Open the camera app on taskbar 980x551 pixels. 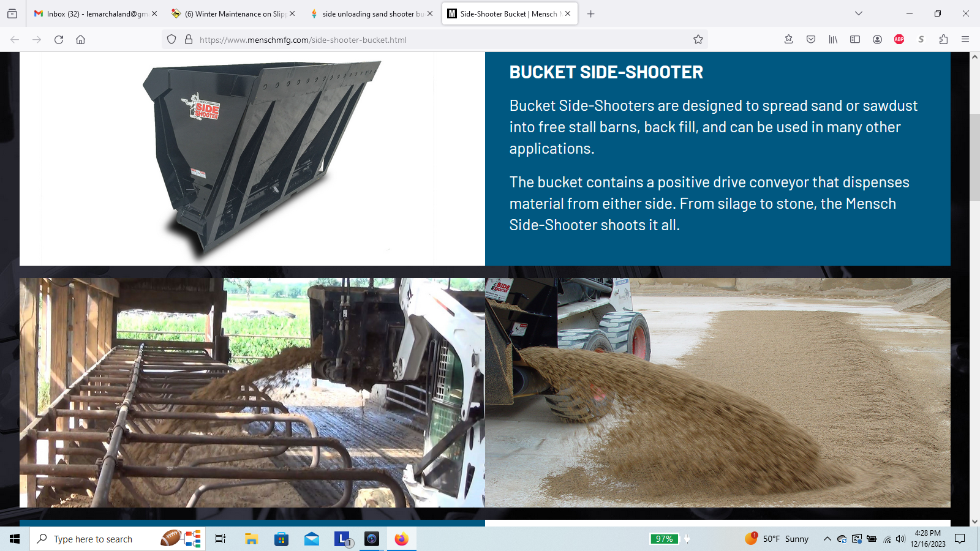point(372,539)
